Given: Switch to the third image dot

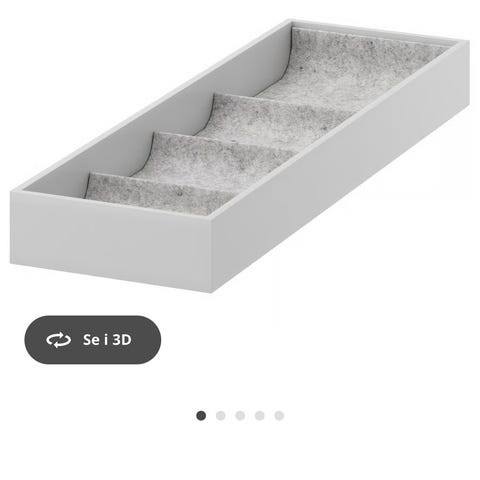Looking at the screenshot, I should pyautogui.click(x=240, y=416).
